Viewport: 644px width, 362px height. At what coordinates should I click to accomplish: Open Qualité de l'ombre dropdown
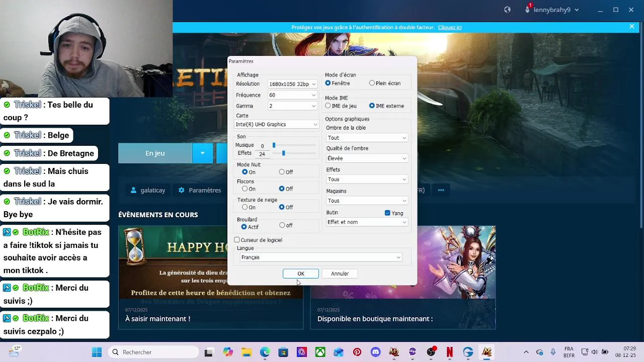click(x=367, y=158)
